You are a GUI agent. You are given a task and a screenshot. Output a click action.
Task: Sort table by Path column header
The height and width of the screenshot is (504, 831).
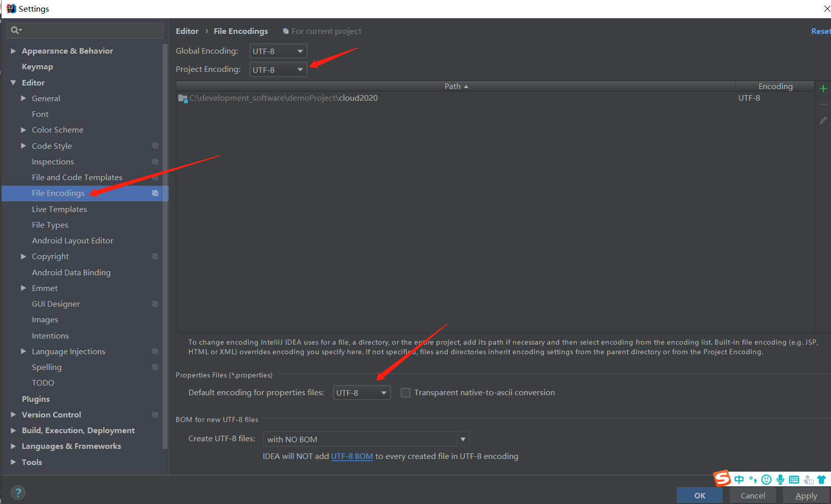coord(456,87)
